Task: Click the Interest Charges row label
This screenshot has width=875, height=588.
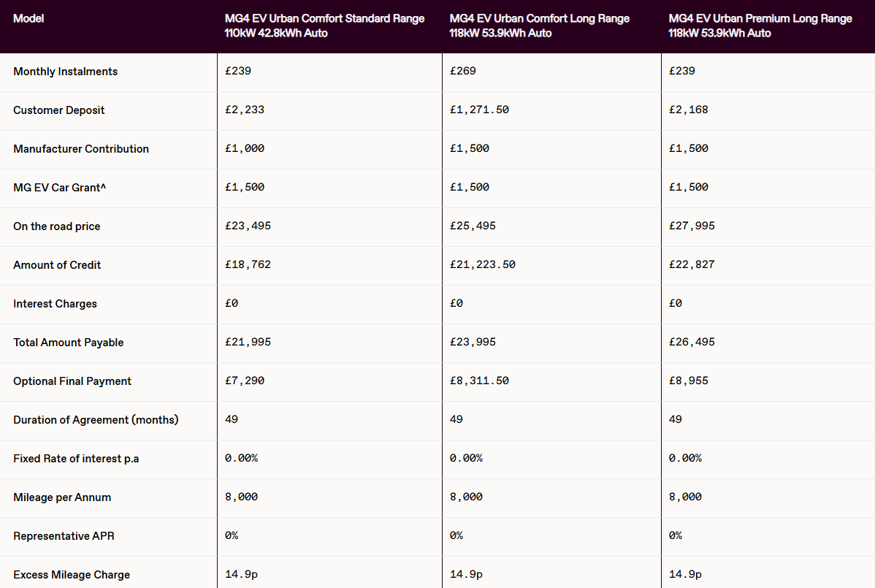Action: 55,303
